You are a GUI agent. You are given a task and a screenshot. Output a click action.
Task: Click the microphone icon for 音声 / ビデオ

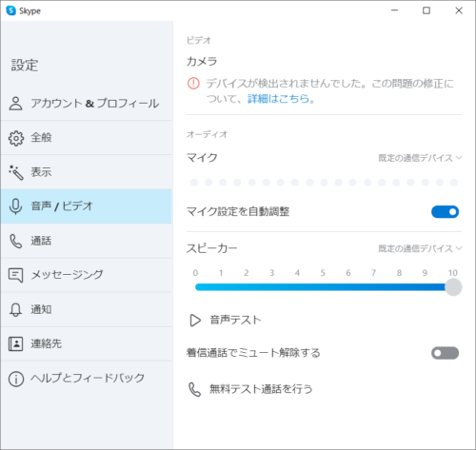point(15,206)
